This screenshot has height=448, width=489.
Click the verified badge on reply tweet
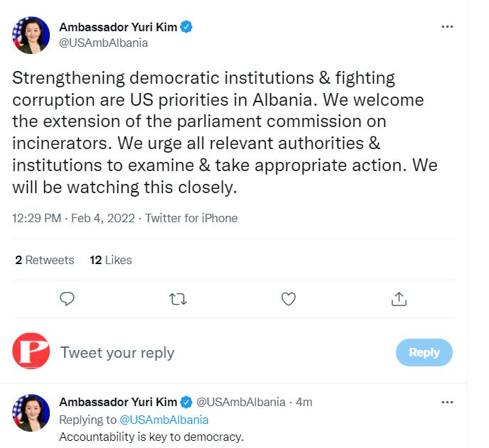coord(186,402)
